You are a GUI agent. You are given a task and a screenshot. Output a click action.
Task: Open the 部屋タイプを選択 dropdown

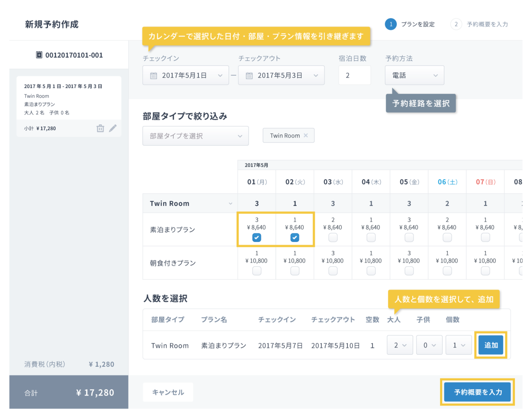[195, 136]
